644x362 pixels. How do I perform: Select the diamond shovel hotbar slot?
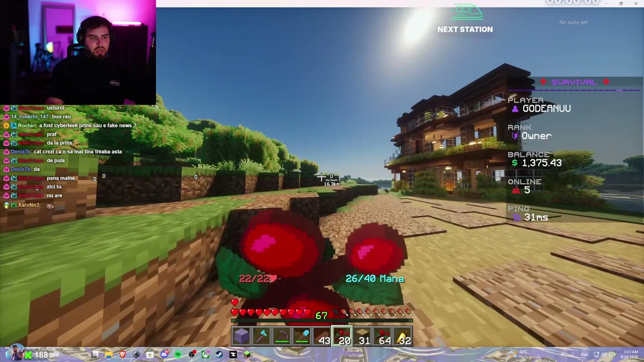coord(302,336)
